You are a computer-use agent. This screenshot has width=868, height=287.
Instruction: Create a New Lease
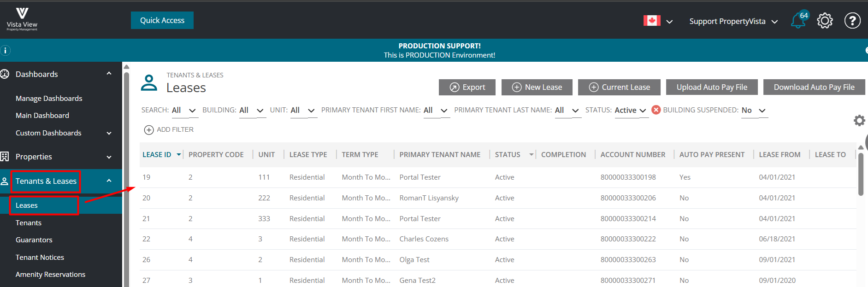[537, 87]
